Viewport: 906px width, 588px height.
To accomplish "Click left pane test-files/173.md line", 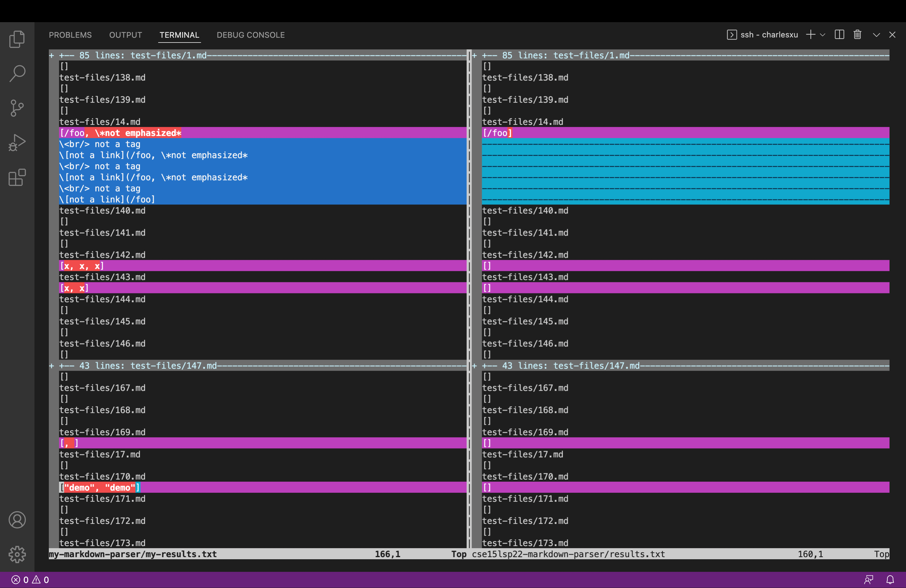I will tap(102, 543).
